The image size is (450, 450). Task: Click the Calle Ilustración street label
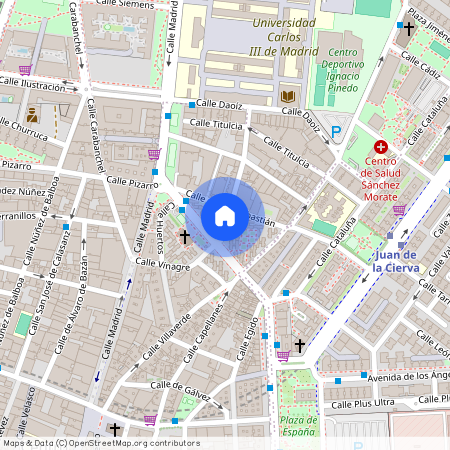[32, 84]
